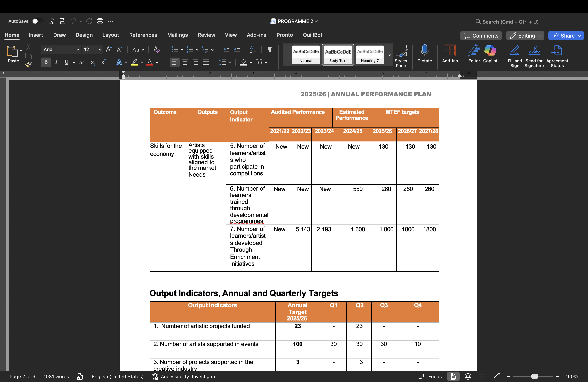Screen dimensions: 588x382
Task: Expand the bullet list options arrow
Action: click(182, 50)
